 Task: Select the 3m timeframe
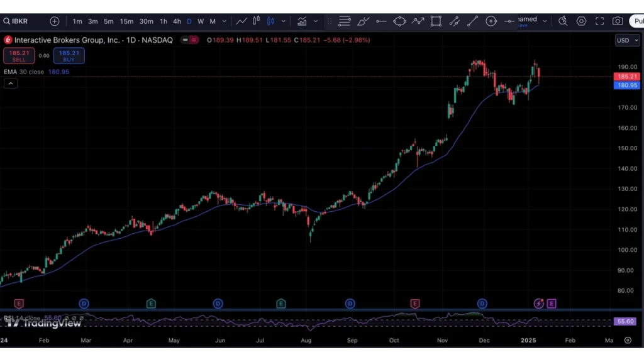coord(93,21)
